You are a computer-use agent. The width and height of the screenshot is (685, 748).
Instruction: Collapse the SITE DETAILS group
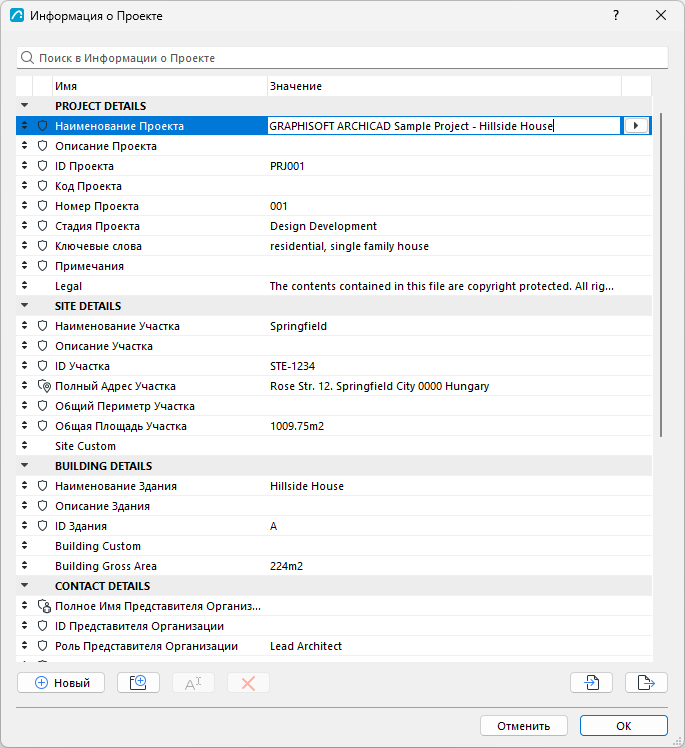pyautogui.click(x=25, y=305)
